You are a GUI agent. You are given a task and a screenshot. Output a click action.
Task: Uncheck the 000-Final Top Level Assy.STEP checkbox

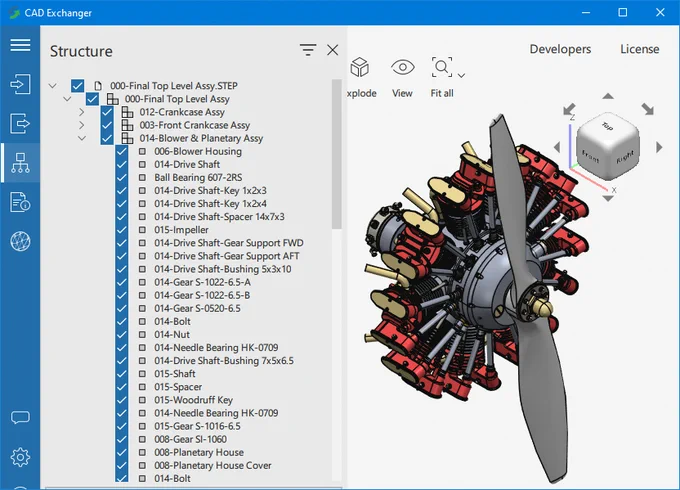tap(78, 85)
